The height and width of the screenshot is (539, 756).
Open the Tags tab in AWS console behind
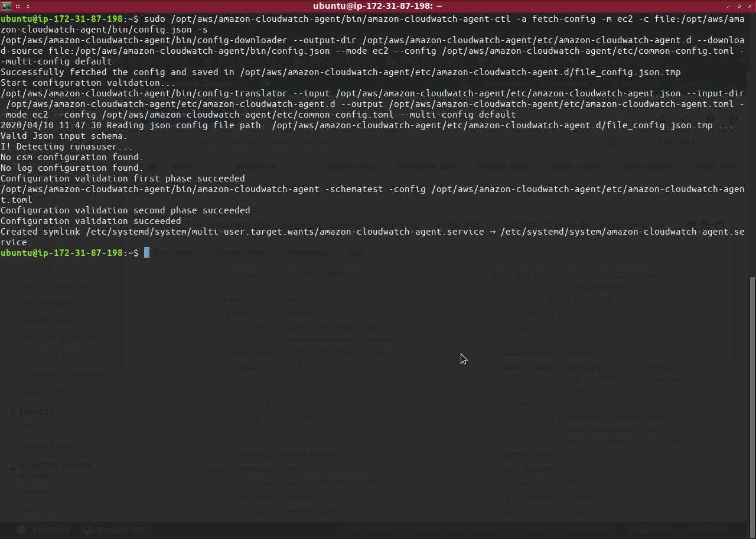tap(355, 252)
